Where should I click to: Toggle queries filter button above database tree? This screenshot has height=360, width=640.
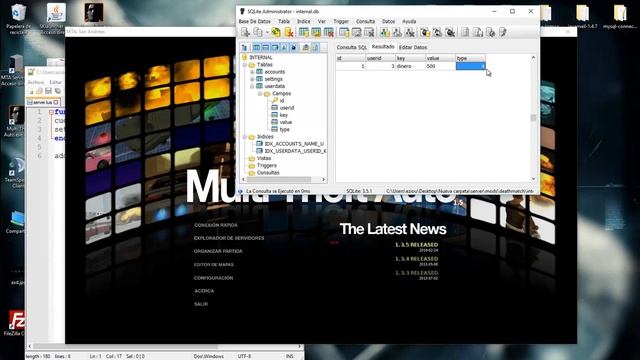click(x=294, y=48)
